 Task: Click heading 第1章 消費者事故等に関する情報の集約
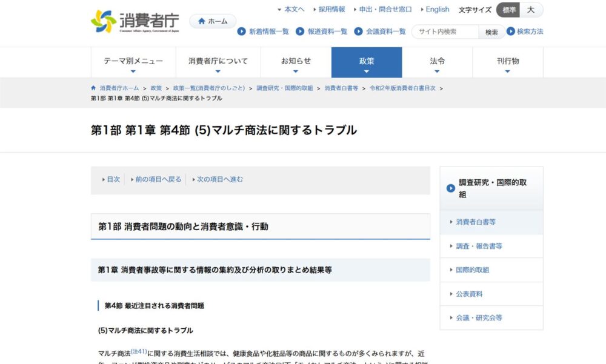click(x=215, y=270)
